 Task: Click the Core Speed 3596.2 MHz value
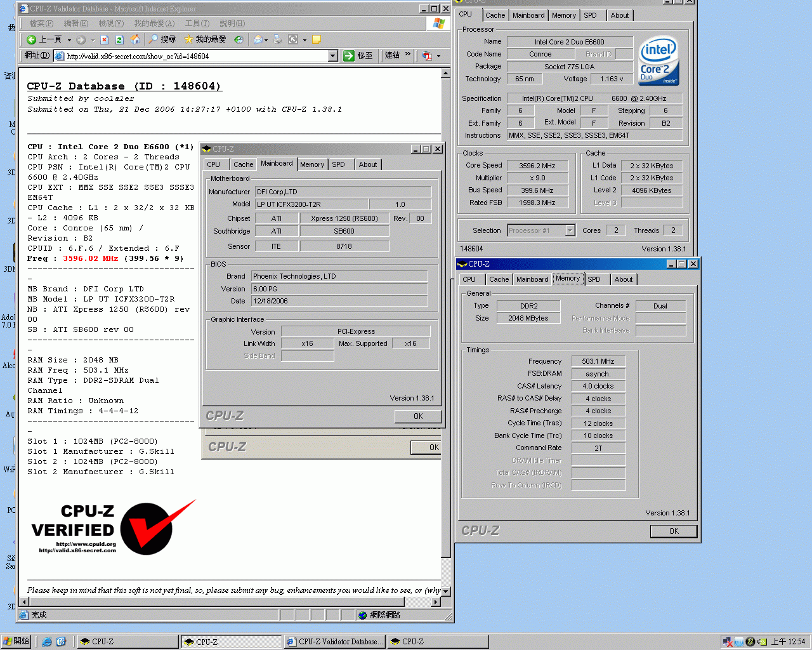coord(537,166)
